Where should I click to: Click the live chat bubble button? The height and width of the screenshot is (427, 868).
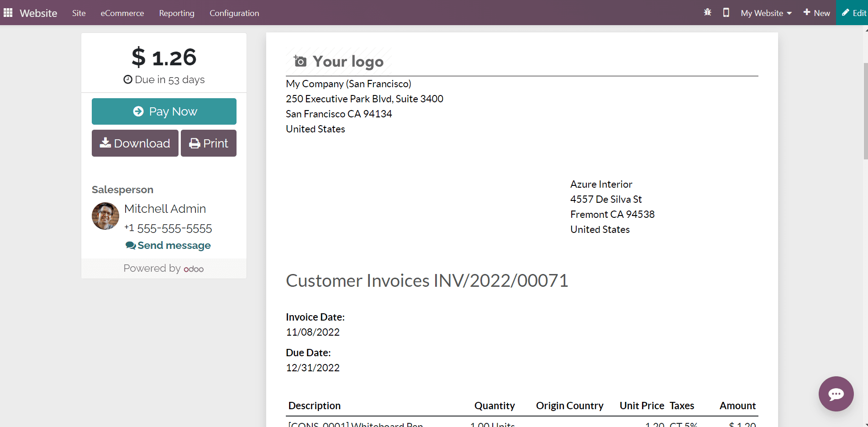[836, 394]
